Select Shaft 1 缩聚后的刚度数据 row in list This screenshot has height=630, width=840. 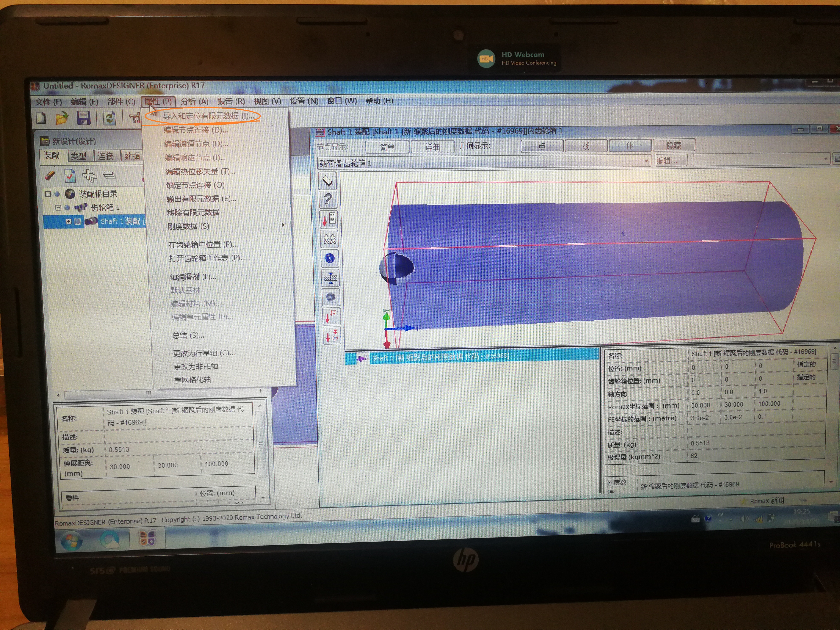point(472,356)
